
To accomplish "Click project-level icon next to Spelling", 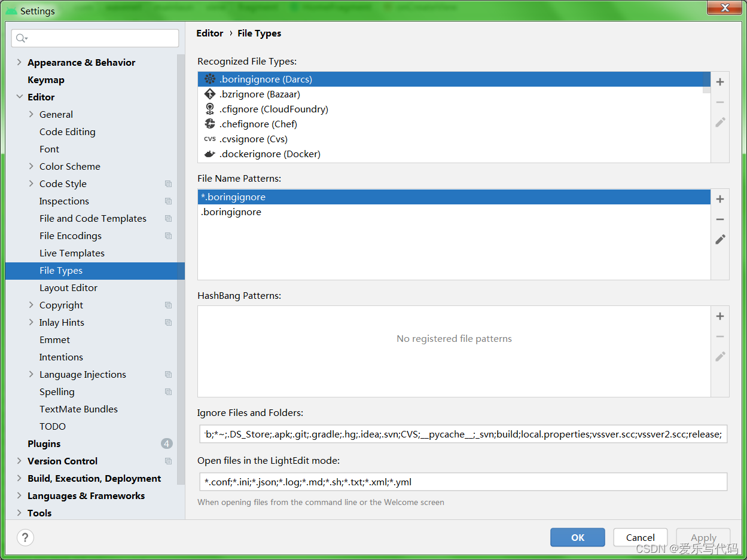I will click(x=168, y=392).
